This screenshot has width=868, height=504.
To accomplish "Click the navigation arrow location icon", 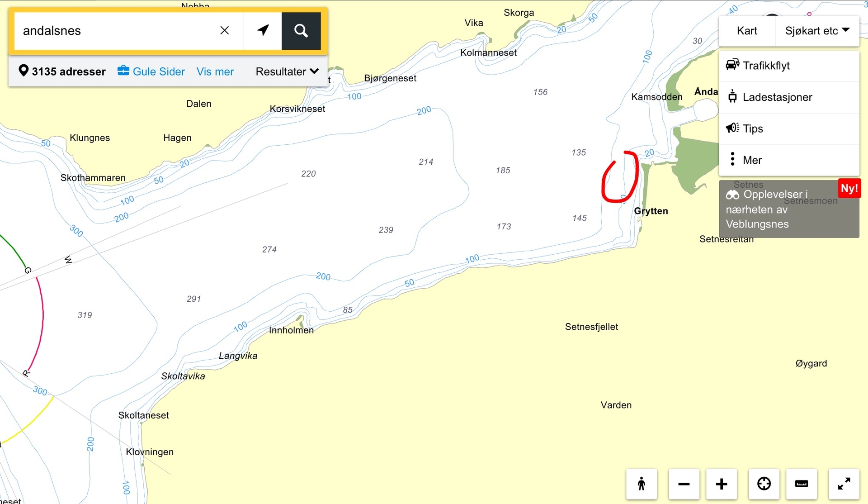I will pos(263,30).
